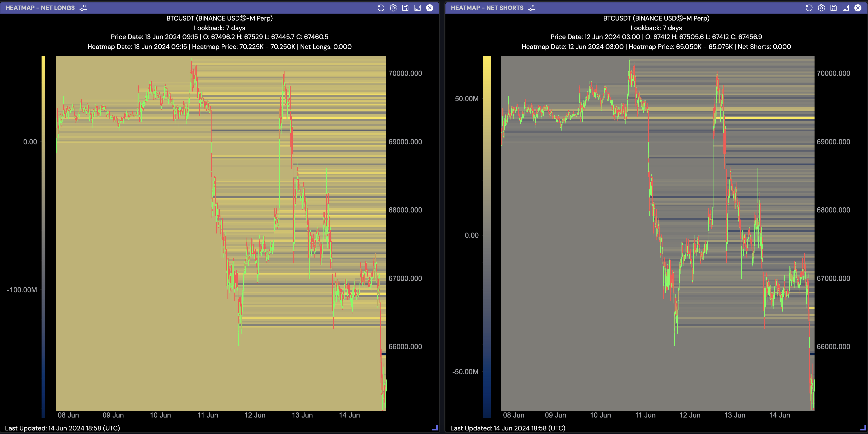
Task: Open settings gear of Net Shorts panel
Action: 821,8
